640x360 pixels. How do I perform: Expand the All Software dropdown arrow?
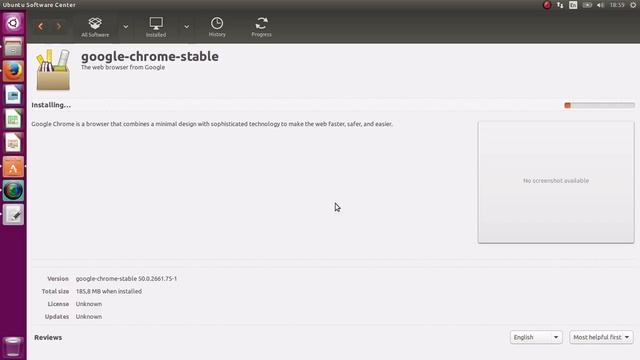(x=126, y=27)
